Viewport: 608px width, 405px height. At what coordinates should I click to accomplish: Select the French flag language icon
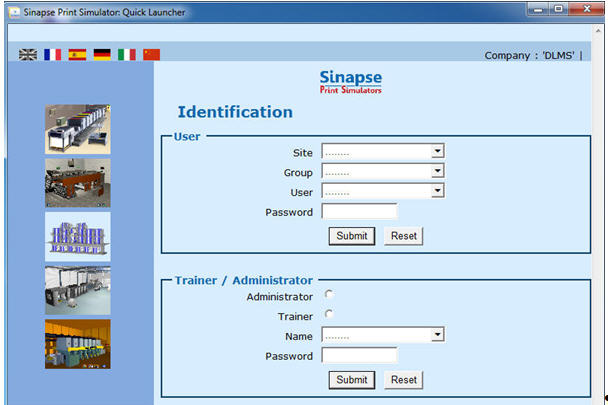click(53, 55)
